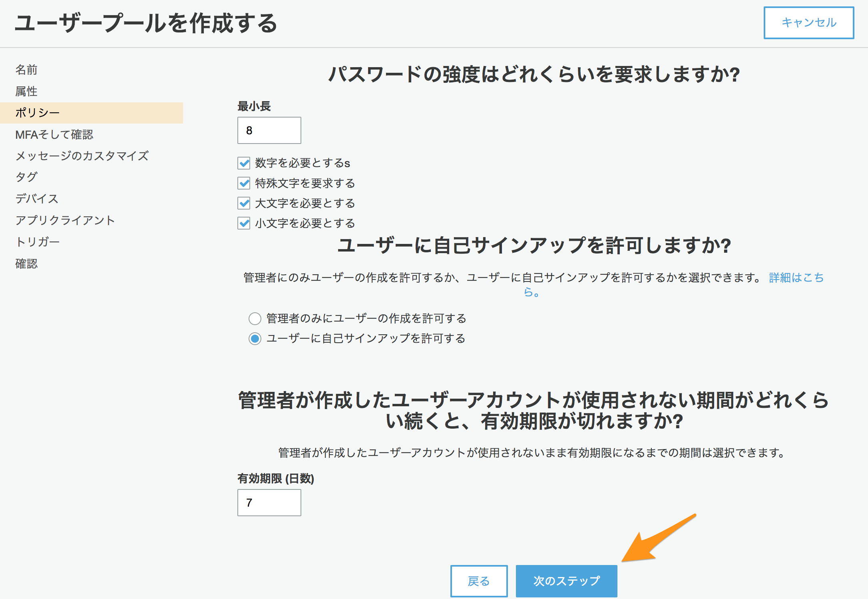The height and width of the screenshot is (599, 868).
Task: Uncheck the 数字を必要とする checkbox
Action: (244, 163)
